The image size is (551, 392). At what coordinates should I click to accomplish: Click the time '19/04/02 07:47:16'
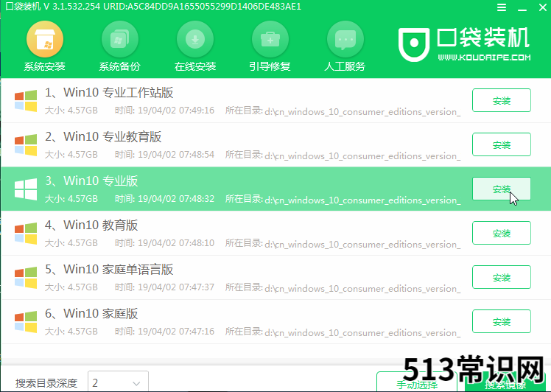176,331
